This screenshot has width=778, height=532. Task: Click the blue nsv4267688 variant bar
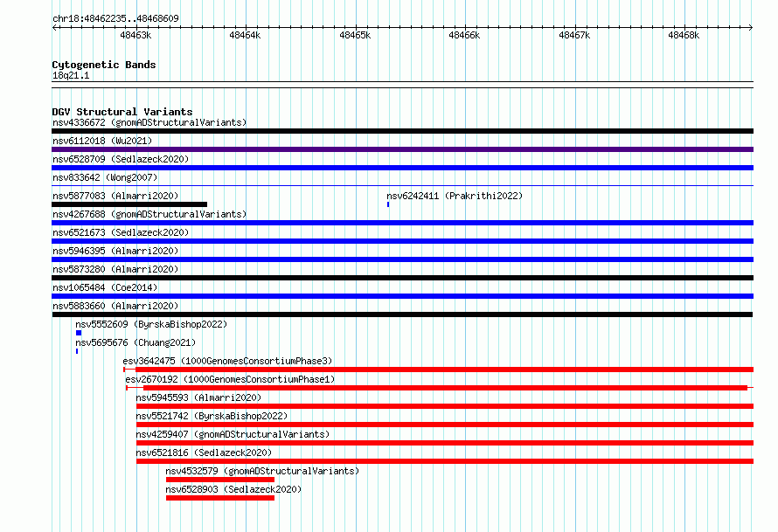[402, 223]
